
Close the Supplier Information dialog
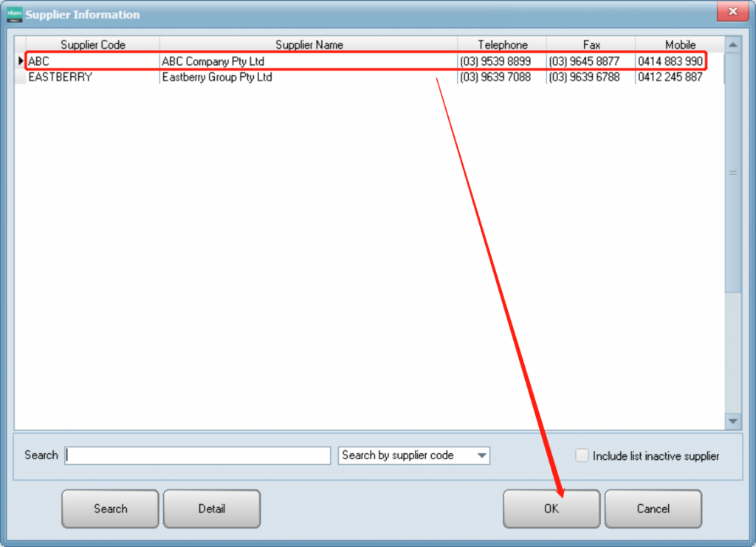tap(732, 13)
